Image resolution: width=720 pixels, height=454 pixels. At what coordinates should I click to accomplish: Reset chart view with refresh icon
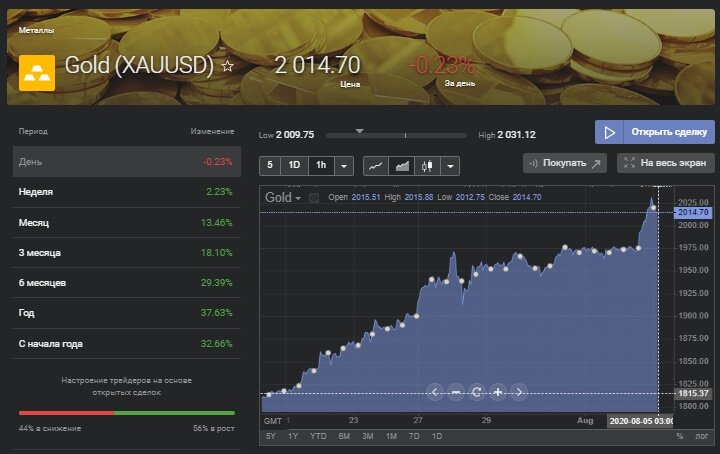(x=477, y=392)
